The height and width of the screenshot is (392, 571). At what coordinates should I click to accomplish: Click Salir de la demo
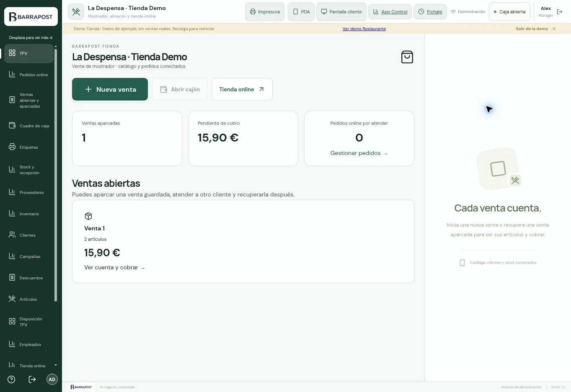(532, 29)
